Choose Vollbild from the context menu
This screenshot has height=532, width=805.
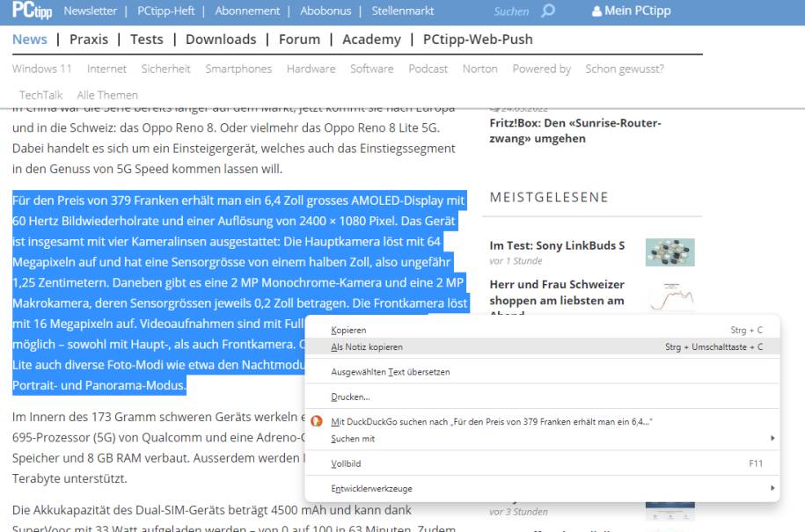(x=542, y=463)
